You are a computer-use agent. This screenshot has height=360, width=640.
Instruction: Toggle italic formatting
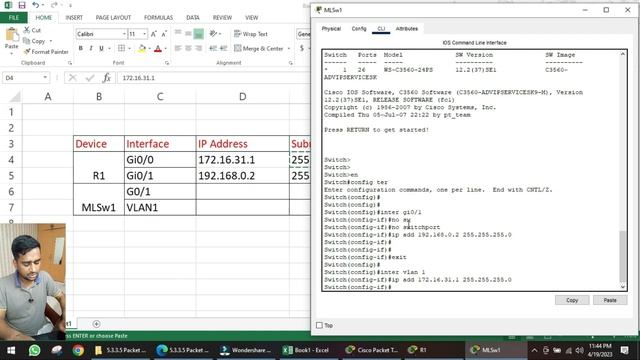91,49
